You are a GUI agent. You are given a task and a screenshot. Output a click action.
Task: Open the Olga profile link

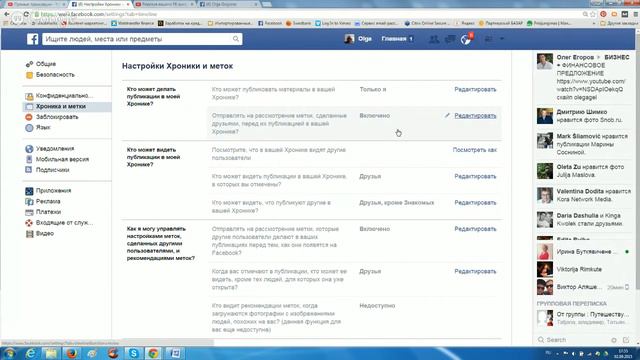tap(358, 39)
